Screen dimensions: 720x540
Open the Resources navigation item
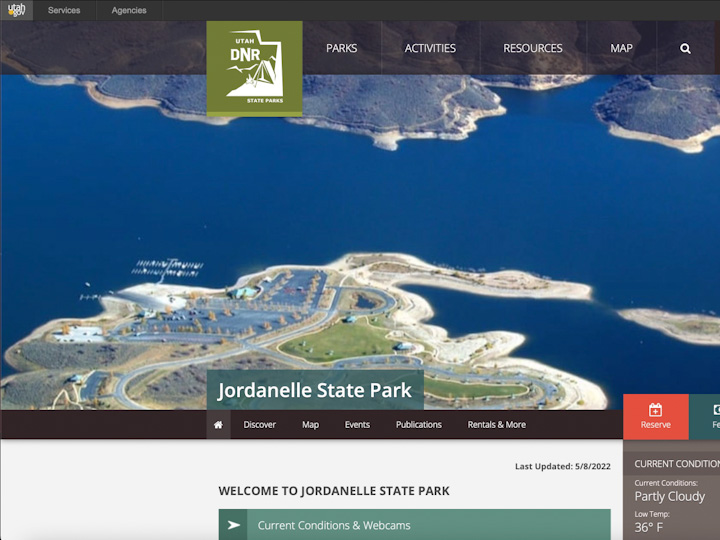point(533,48)
